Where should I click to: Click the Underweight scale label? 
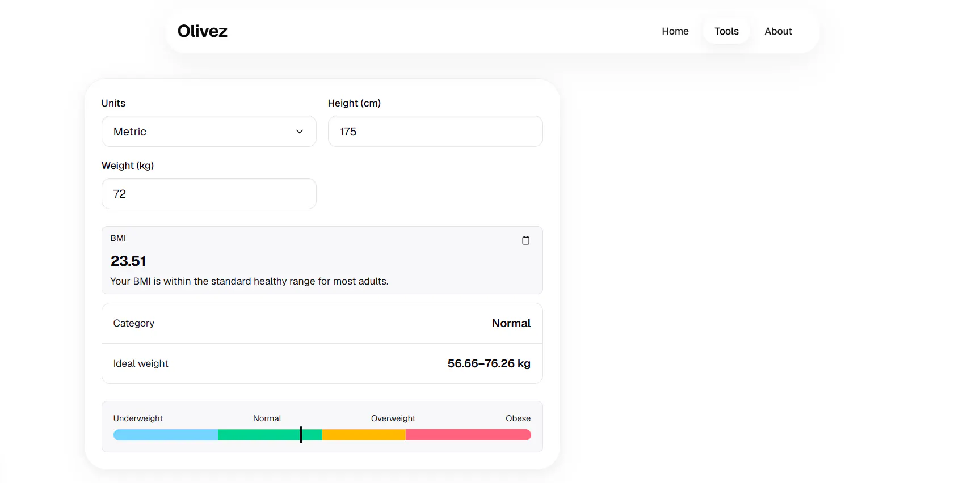(138, 418)
